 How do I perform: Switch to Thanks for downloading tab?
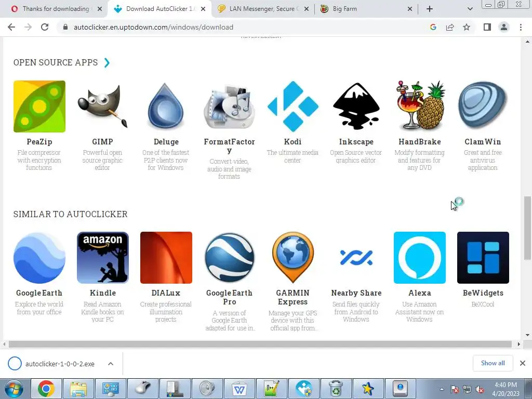[56, 9]
